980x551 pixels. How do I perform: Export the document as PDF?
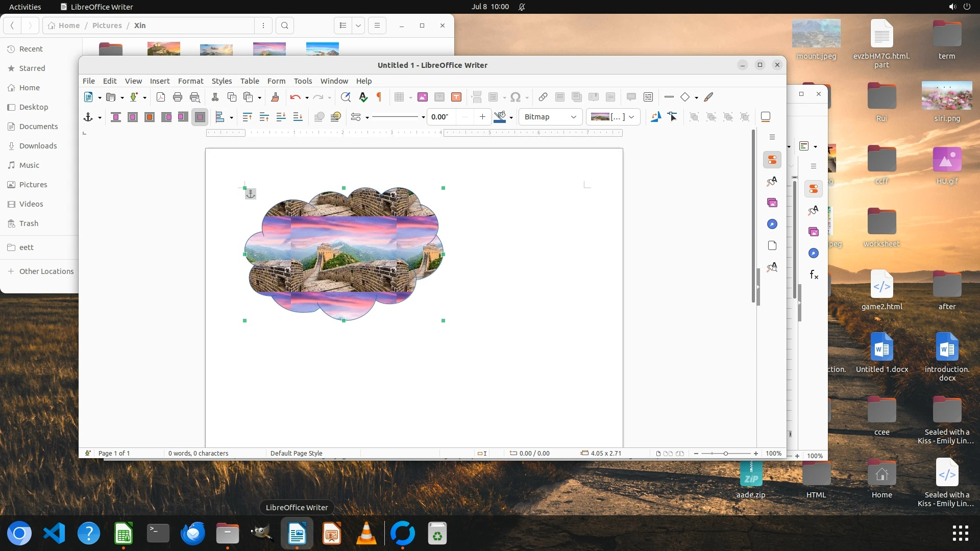click(161, 97)
